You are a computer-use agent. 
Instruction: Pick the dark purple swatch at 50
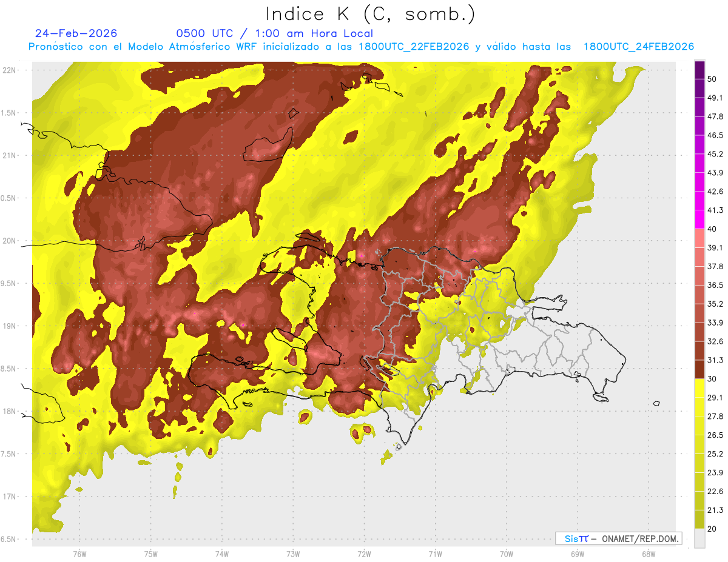[x=699, y=70]
